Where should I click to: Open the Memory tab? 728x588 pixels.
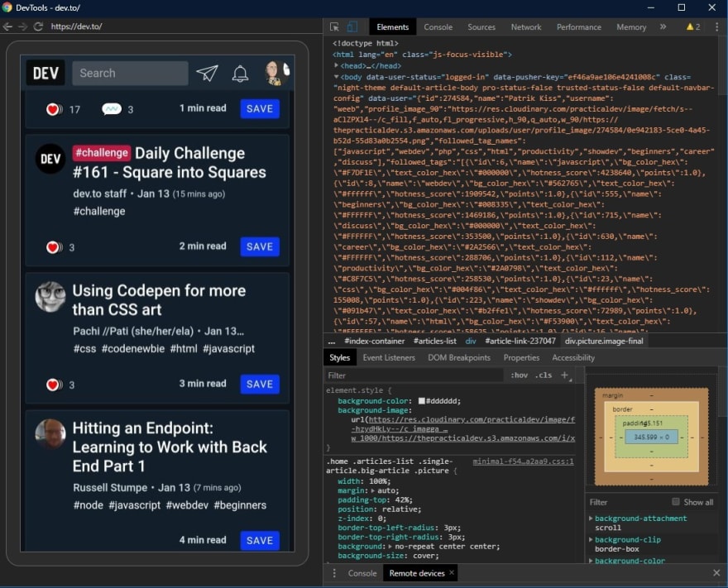pos(631,27)
